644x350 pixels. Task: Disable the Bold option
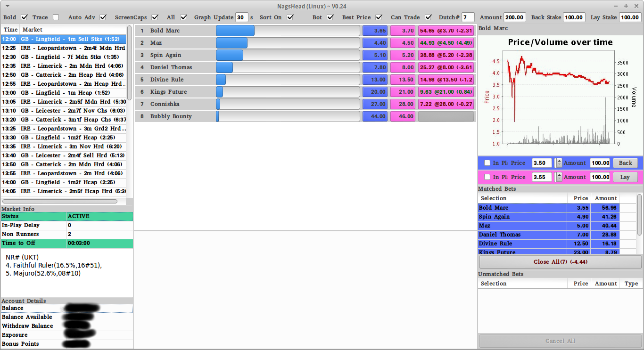click(23, 17)
